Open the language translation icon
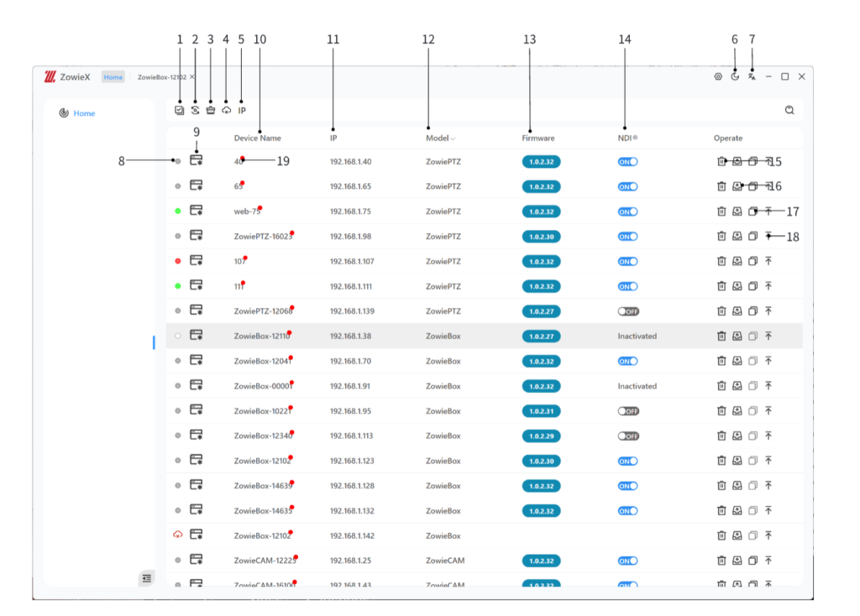The height and width of the screenshot is (616, 860). coord(752,76)
